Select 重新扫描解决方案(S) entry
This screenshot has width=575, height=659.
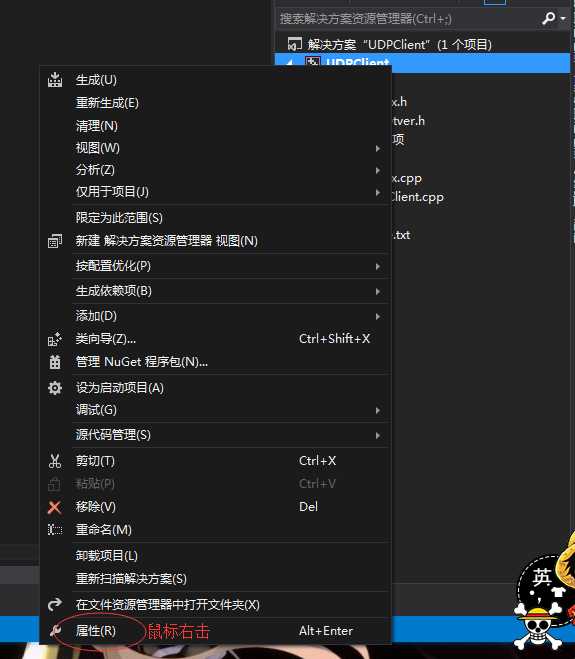coord(216,579)
